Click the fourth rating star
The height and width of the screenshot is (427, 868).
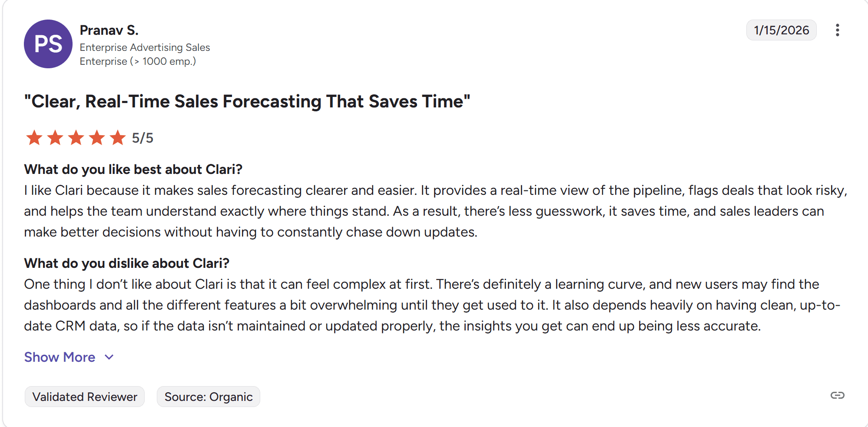pos(97,138)
